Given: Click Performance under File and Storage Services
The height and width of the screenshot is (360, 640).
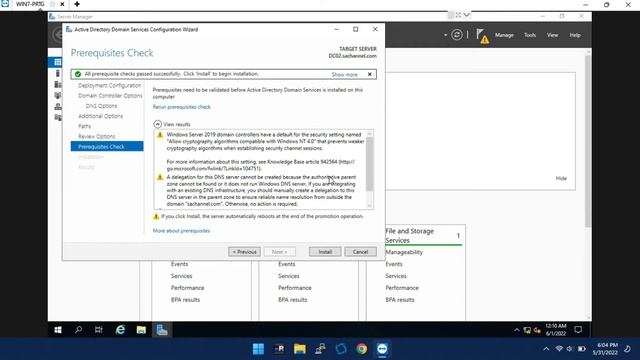Looking at the screenshot, I should 402,288.
